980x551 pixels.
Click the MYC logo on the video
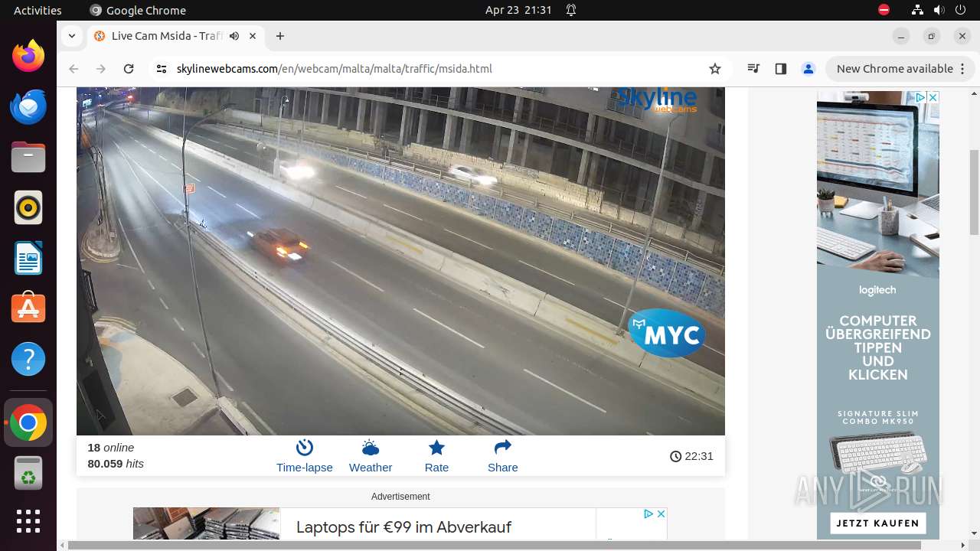pyautogui.click(x=667, y=333)
